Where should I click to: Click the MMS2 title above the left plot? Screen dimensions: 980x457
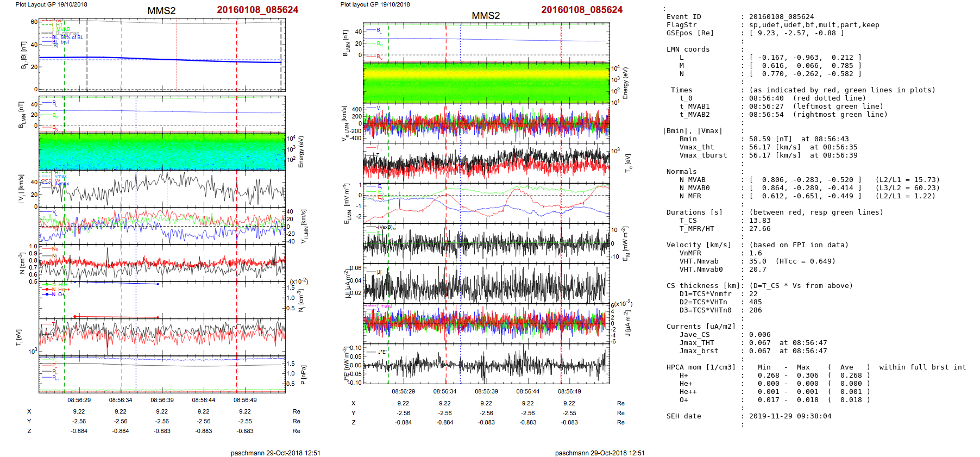161,11
